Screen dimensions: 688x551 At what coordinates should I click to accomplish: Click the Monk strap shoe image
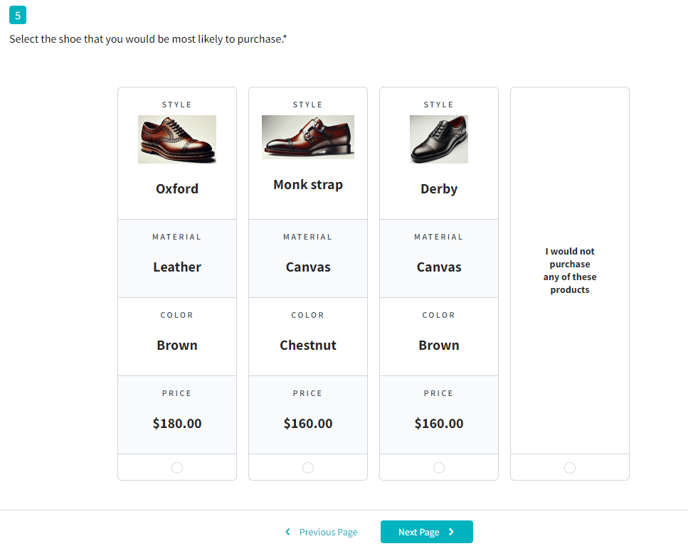pos(308,137)
